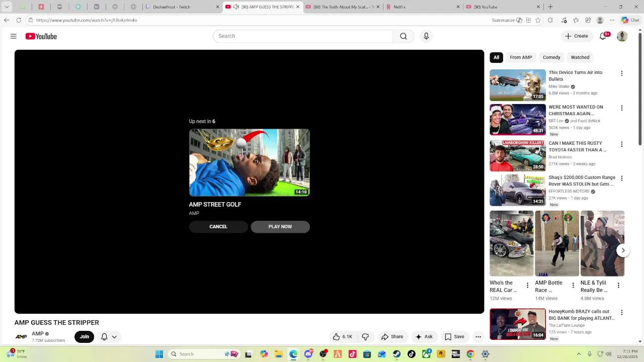Open options for HoneyKomb BRAZY video

point(622,313)
